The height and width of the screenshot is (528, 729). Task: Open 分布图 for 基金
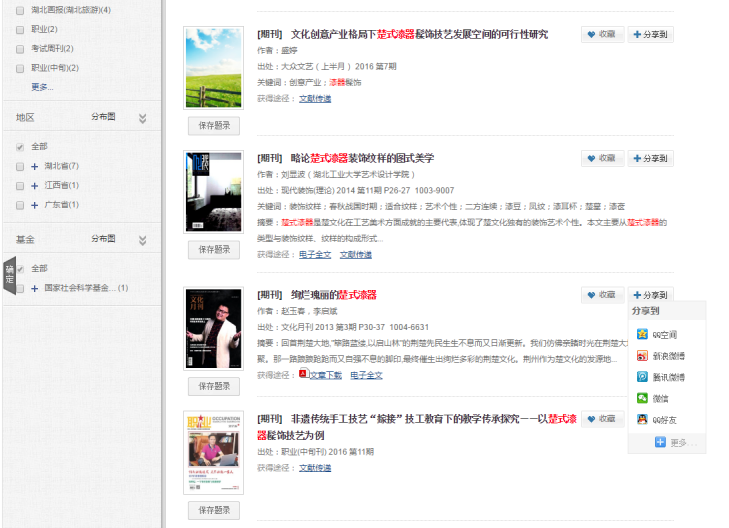click(103, 238)
